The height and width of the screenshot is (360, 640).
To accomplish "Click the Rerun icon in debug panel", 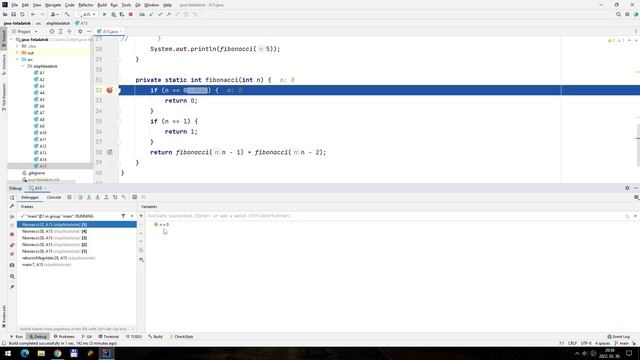I will tap(12, 198).
